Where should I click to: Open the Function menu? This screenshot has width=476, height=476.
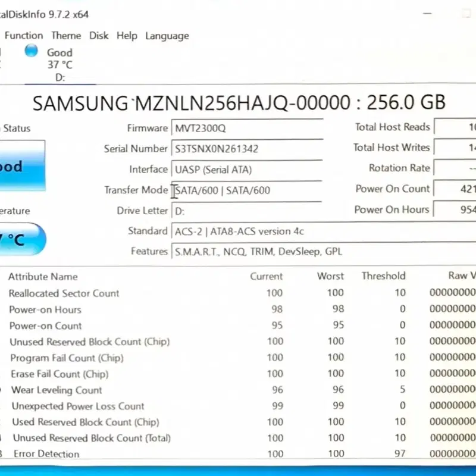(x=24, y=36)
